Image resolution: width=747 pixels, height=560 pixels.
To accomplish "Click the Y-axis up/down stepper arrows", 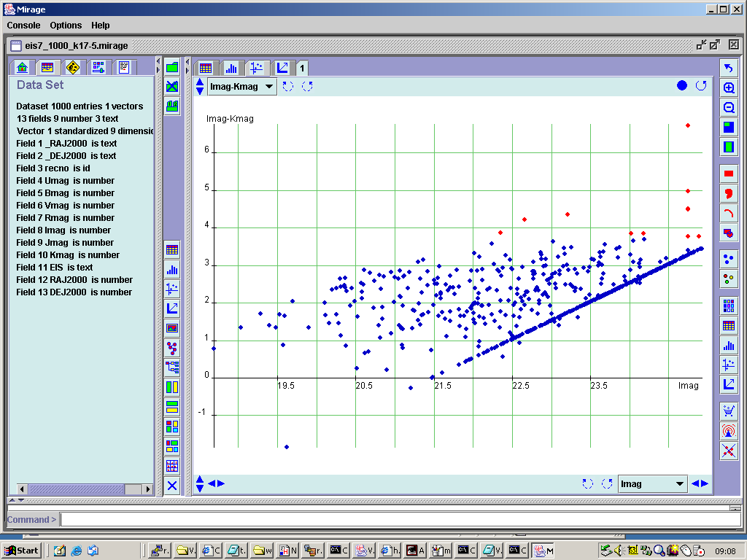I will 201,87.
